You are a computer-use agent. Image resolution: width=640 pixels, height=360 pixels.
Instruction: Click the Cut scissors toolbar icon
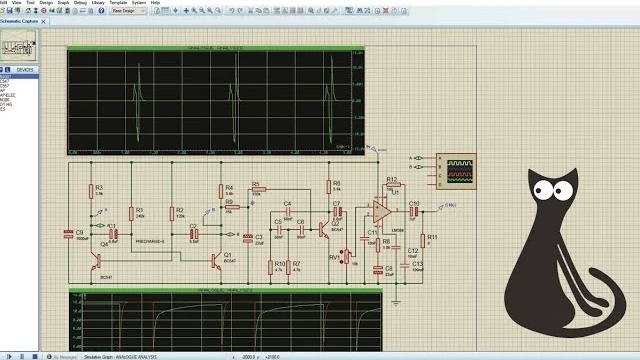tap(250, 11)
